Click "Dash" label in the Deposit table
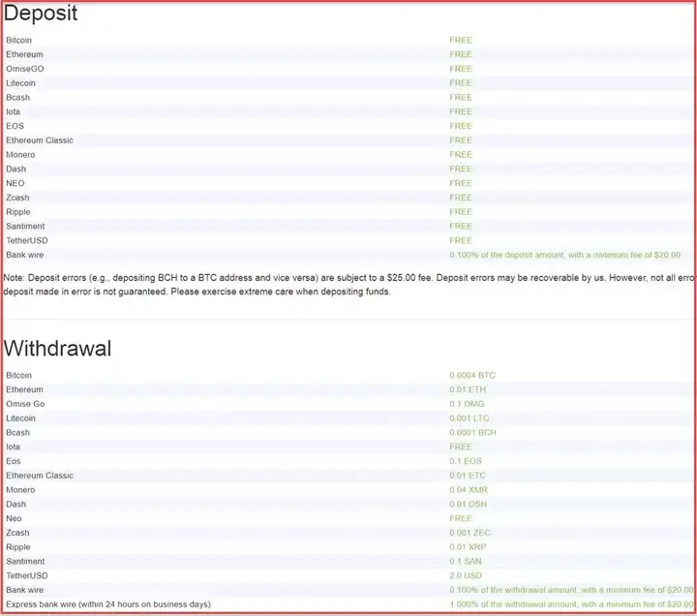 pos(16,169)
